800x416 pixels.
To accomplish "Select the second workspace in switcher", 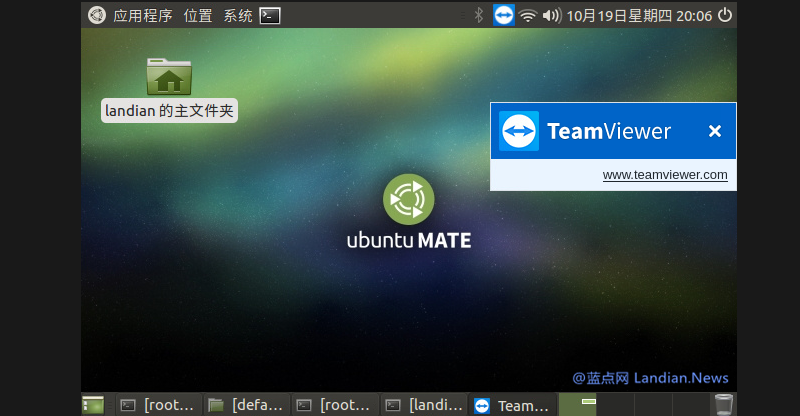I will tap(615, 405).
